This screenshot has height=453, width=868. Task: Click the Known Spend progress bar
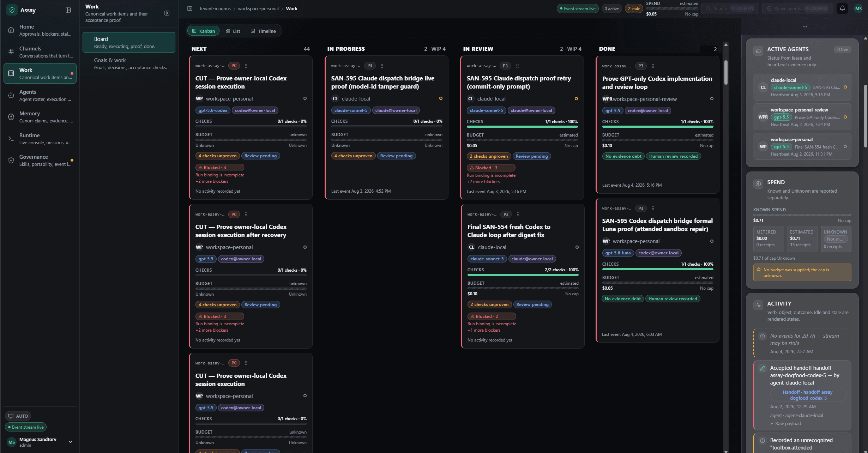pyautogui.click(x=802, y=215)
